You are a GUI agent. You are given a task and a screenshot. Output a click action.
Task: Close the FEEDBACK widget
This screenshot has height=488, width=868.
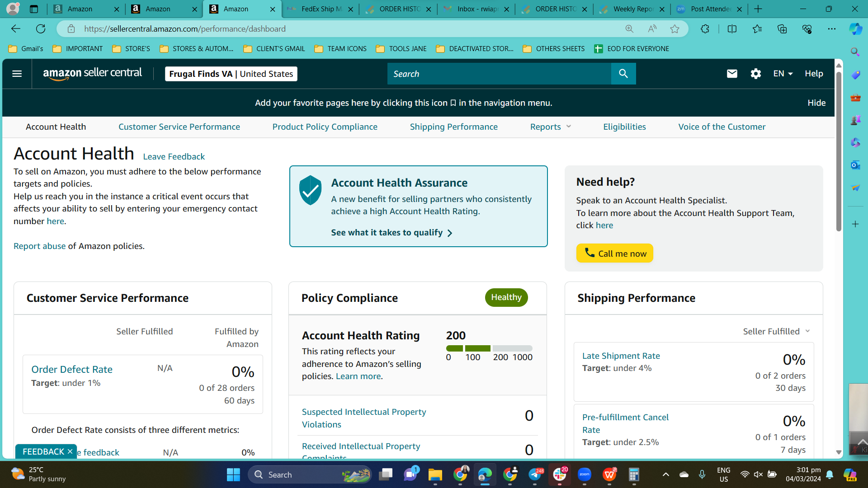pos(70,452)
